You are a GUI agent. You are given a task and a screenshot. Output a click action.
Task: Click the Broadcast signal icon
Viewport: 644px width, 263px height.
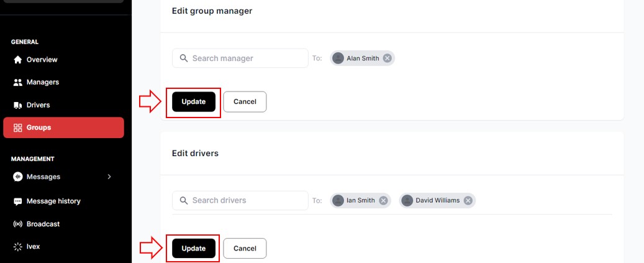[x=18, y=224]
